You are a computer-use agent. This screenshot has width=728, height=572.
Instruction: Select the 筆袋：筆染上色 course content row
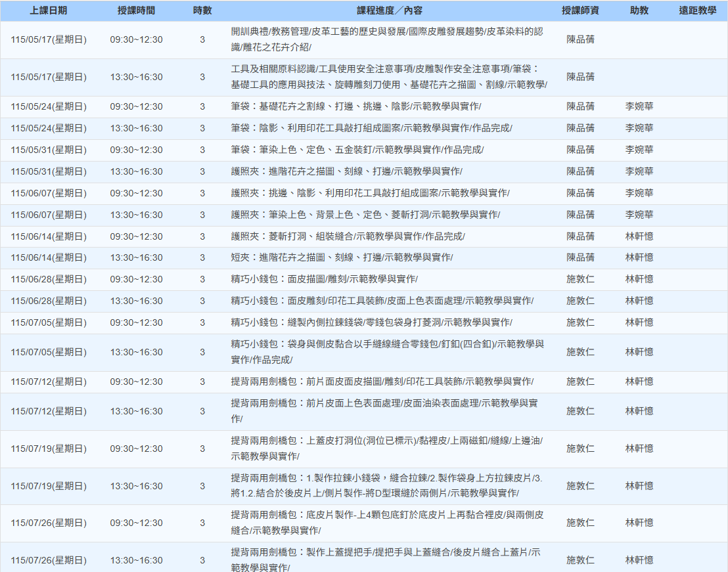357,150
